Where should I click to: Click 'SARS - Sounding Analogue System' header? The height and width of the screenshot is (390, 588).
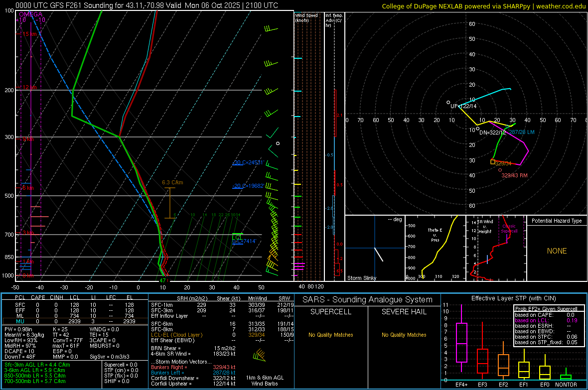coord(368,300)
